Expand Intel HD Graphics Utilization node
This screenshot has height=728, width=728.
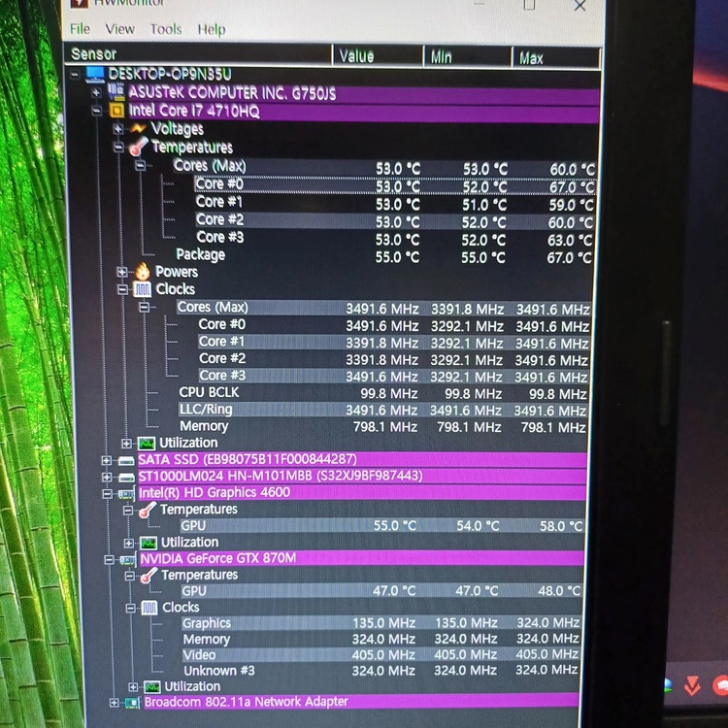tap(128, 543)
